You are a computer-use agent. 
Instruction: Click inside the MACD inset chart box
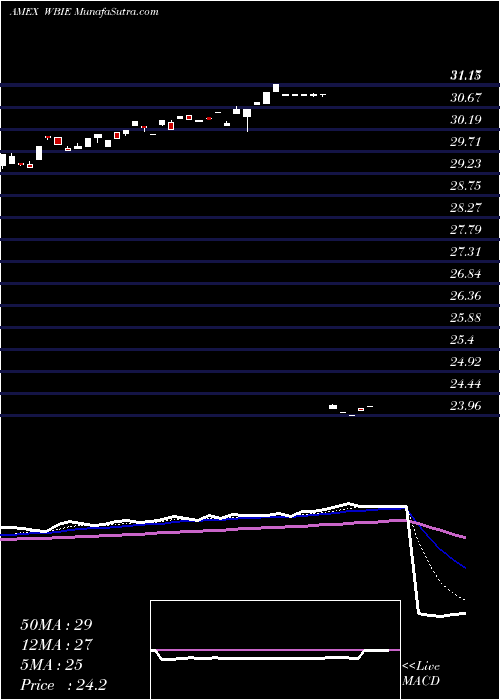275,650
